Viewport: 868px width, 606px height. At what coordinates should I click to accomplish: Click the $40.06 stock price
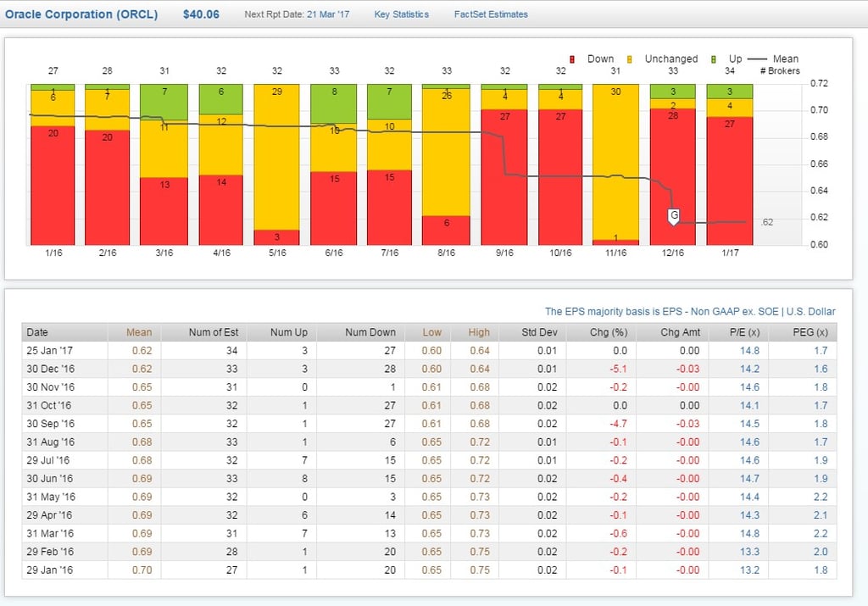coord(201,14)
